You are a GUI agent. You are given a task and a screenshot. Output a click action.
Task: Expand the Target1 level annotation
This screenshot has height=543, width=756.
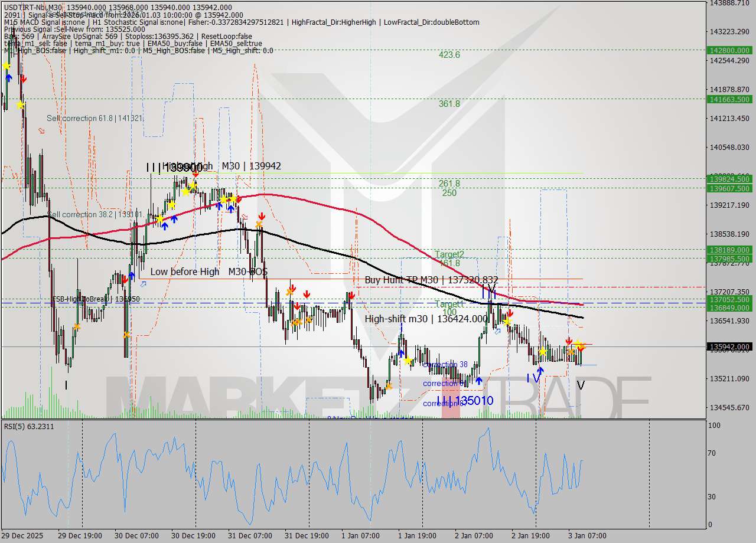pos(448,305)
